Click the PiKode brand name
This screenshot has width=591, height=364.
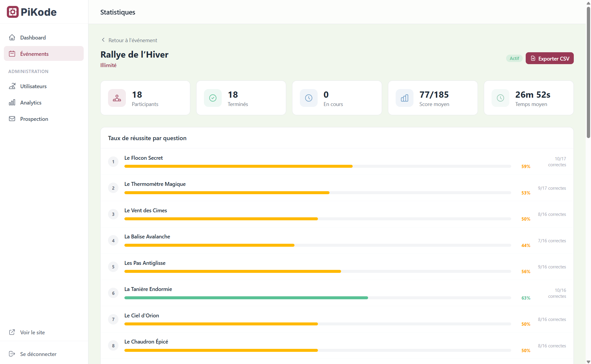click(x=39, y=12)
